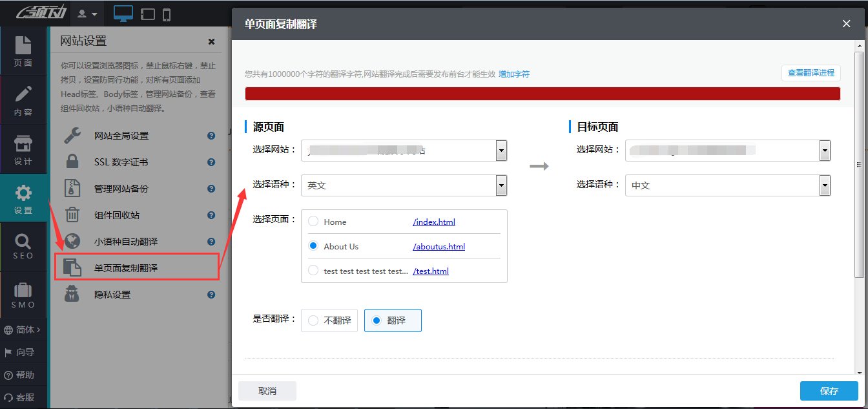Select the Home page radio button
868x409 pixels.
313,222
